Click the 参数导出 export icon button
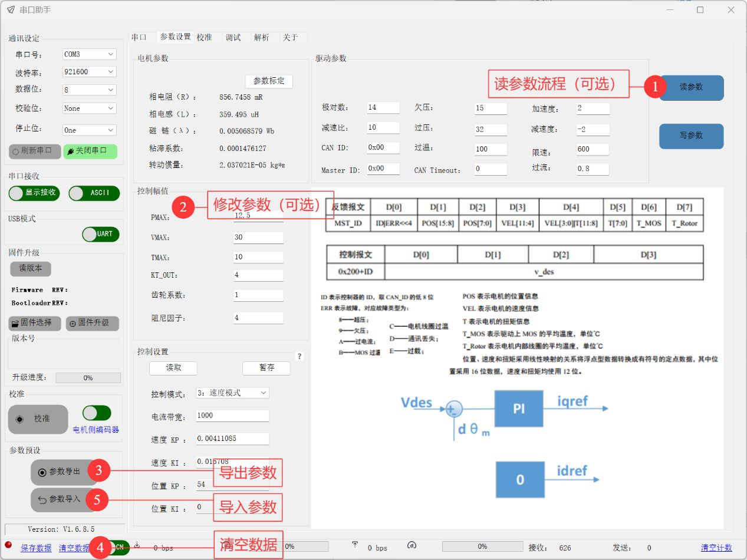Image resolution: width=747 pixels, height=560 pixels. pyautogui.click(x=59, y=472)
